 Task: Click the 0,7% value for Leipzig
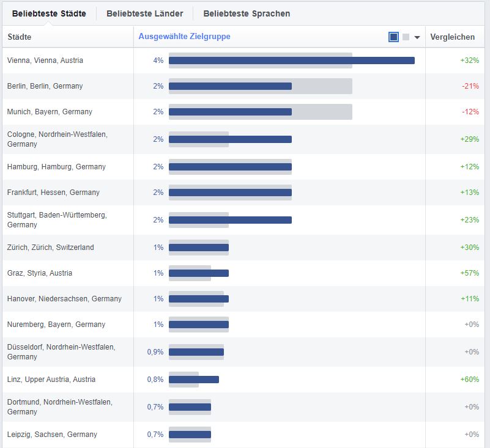(155, 435)
